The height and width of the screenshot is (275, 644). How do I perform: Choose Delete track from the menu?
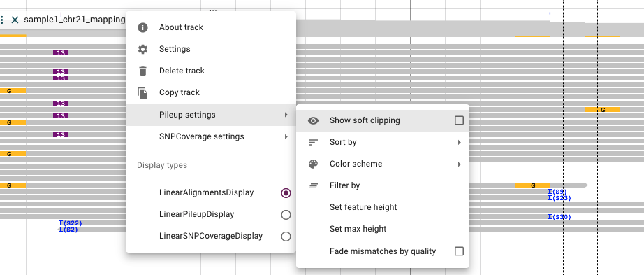point(211,71)
